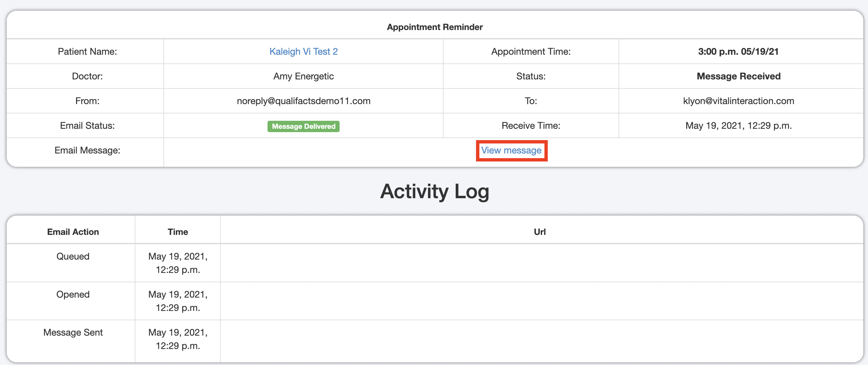Click the Activity Log heading
Viewport: 868px width, 365px height.
[x=434, y=192]
